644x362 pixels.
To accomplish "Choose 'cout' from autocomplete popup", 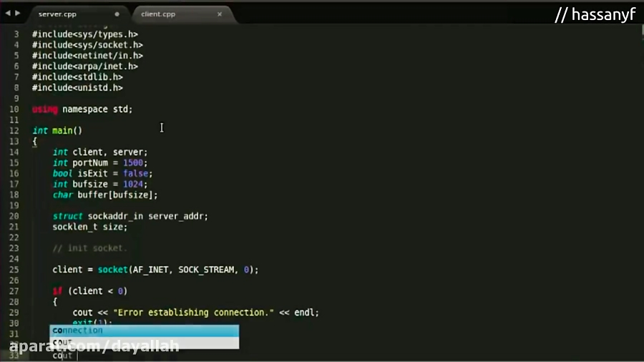I will tap(144, 343).
